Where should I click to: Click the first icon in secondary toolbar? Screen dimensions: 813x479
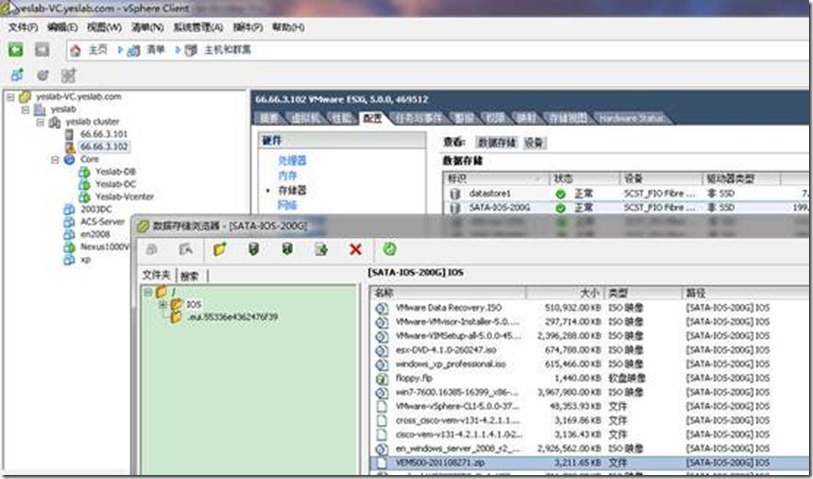[x=17, y=75]
